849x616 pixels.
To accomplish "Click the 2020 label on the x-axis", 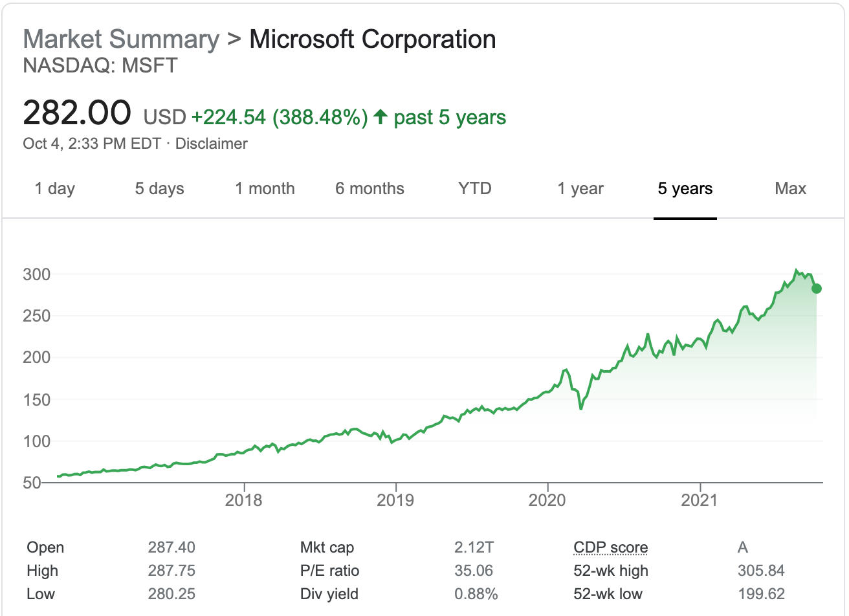I will pos(547,500).
